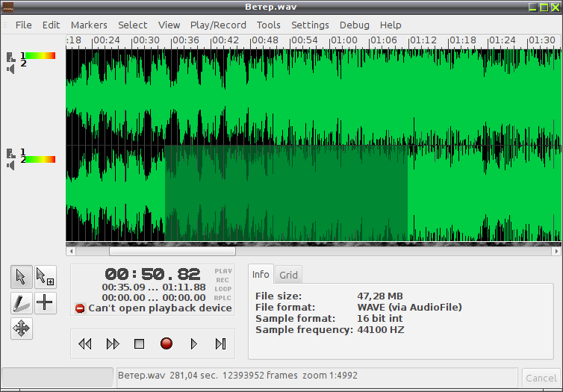Choose the multi-selection arrow-plus tool

pos(46,277)
